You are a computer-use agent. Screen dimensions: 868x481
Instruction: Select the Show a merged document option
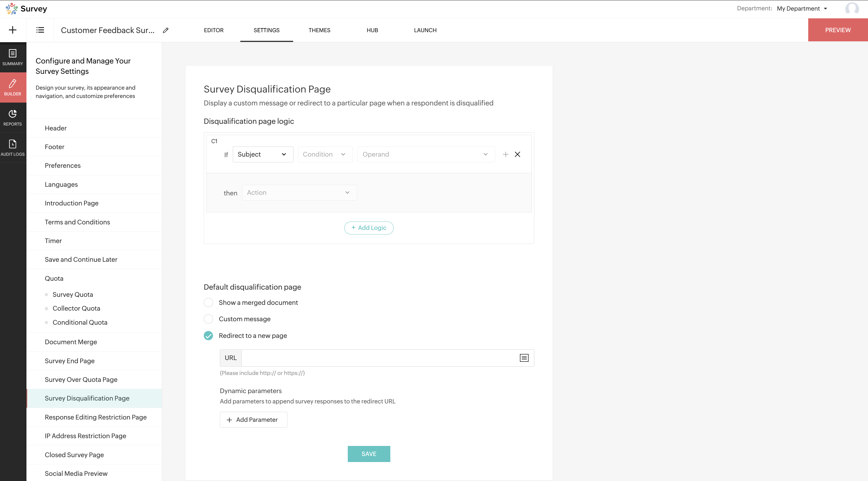[x=208, y=303]
